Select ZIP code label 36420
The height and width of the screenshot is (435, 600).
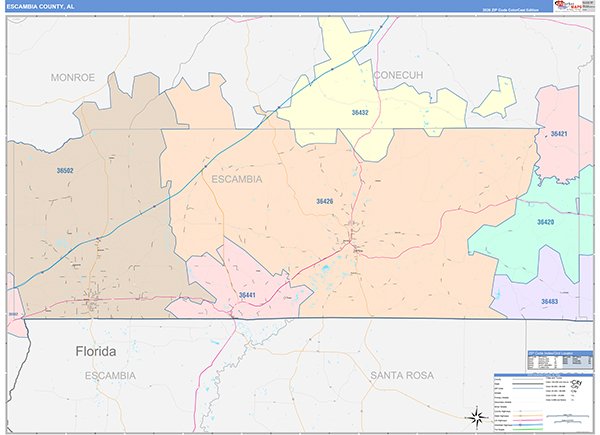pyautogui.click(x=545, y=222)
